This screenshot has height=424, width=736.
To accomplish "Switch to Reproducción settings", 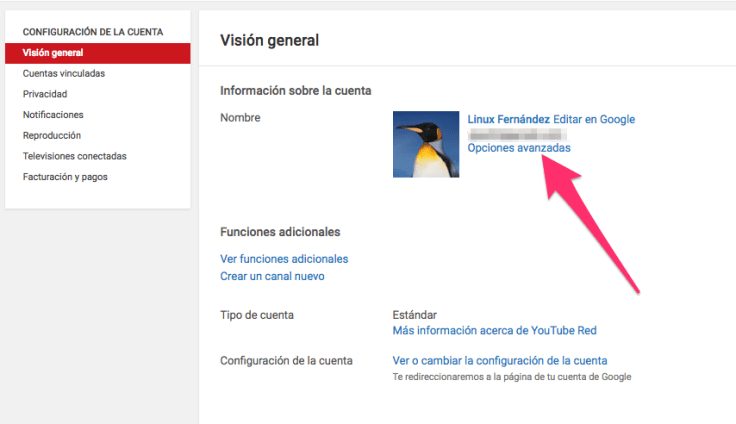I will (x=52, y=135).
